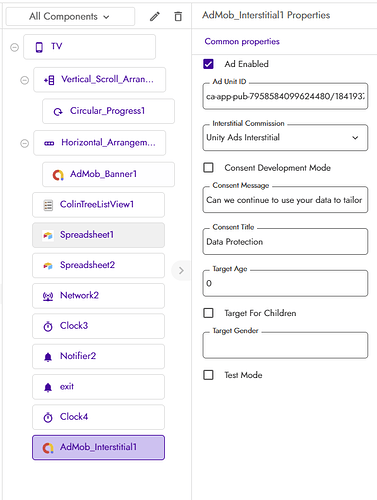Select Vertical_Scroll_Arran... in the tree
Viewport: 377px width, 500px height.
[99, 80]
